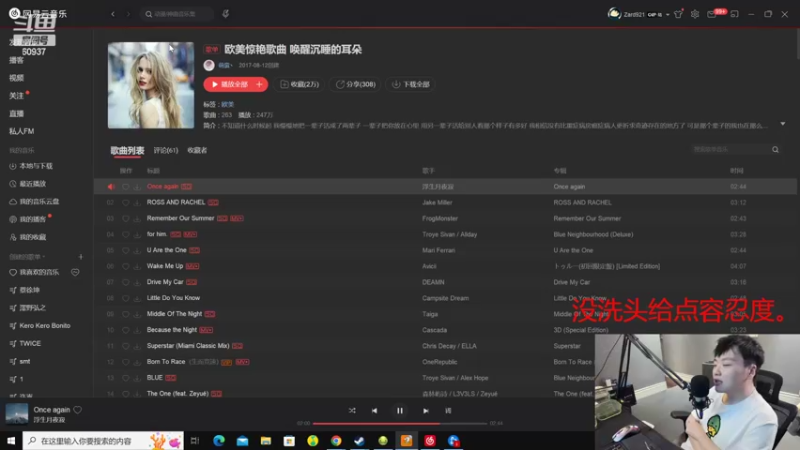Like Middle Of The Night with heart
The height and width of the screenshot is (450, 800).
point(126,314)
